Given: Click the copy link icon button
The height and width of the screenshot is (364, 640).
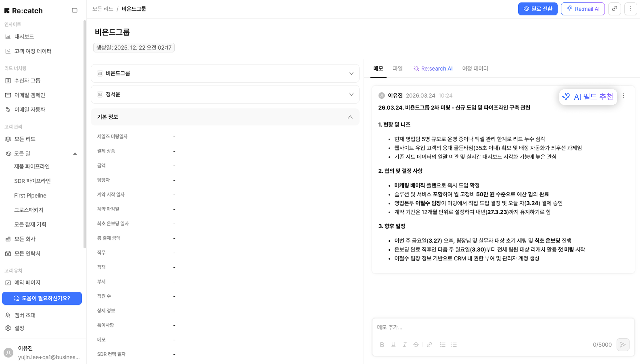Looking at the screenshot, I should tap(614, 9).
